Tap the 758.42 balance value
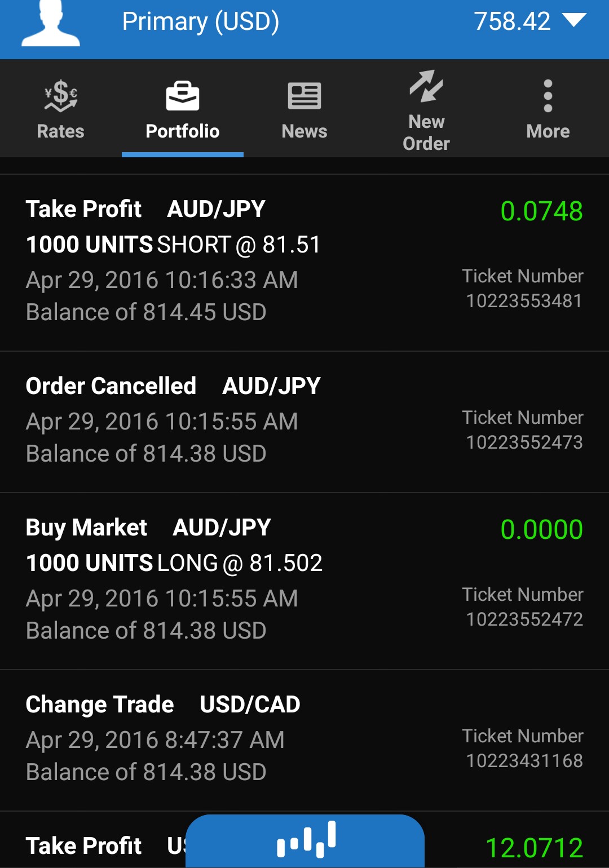The height and width of the screenshot is (868, 609). [x=512, y=22]
